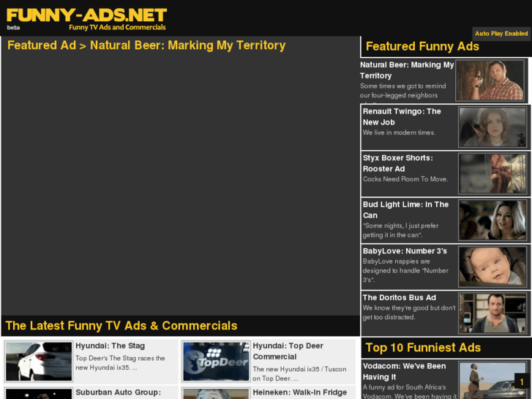Click the TopDeer logo thumbnail
The height and width of the screenshot is (399, 532).
tap(216, 362)
